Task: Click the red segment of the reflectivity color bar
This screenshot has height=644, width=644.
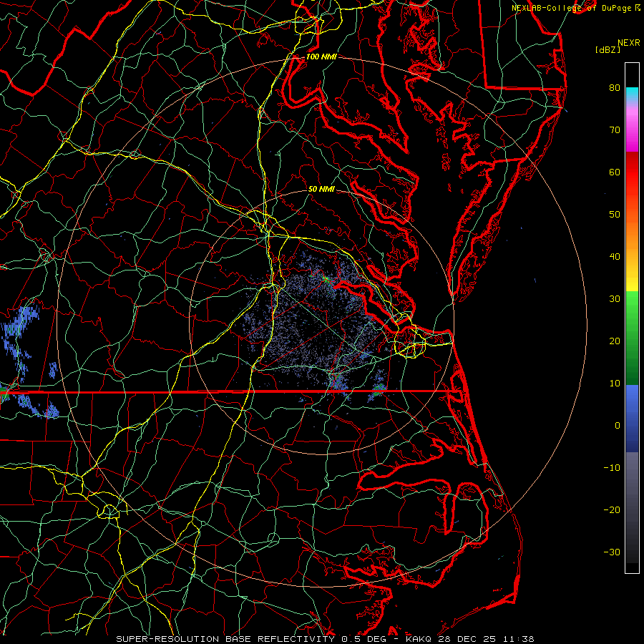Action: coord(632,172)
